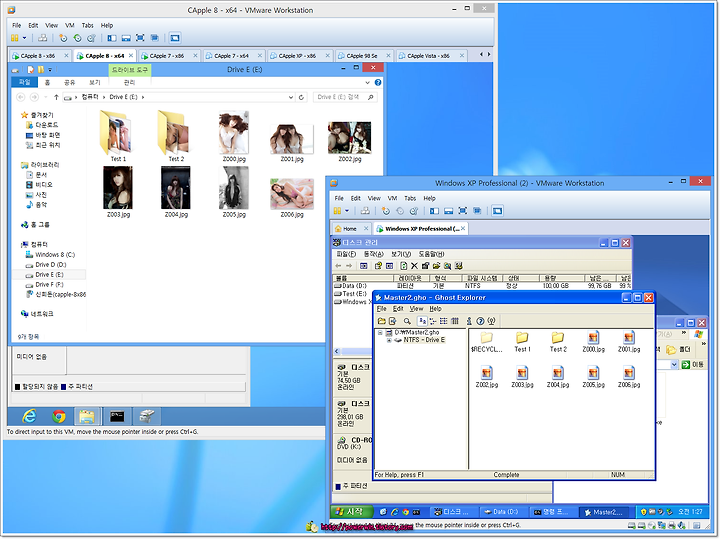
Task: Open the VM menu in CApple 8 window
Action: click(69, 25)
